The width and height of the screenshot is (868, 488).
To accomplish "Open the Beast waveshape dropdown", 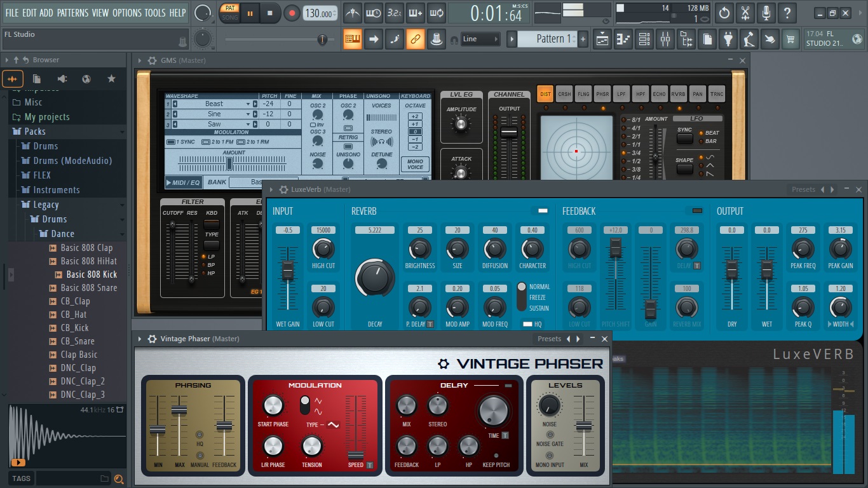I will pyautogui.click(x=248, y=104).
